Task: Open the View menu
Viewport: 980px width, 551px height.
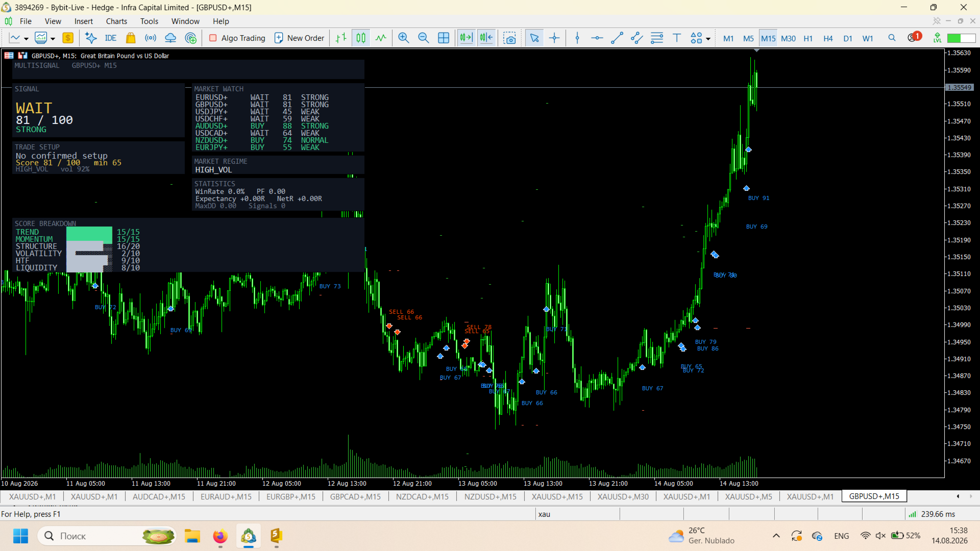Action: (x=53, y=21)
